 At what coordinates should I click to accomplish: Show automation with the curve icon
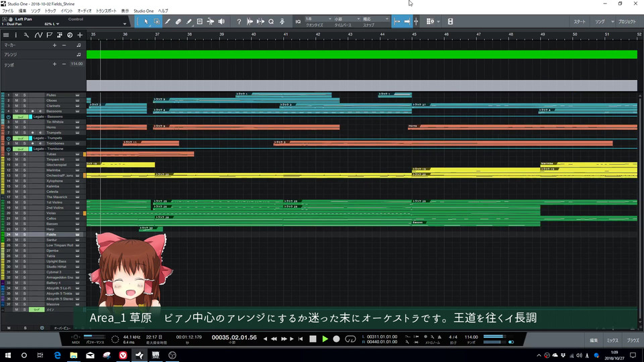(38, 36)
